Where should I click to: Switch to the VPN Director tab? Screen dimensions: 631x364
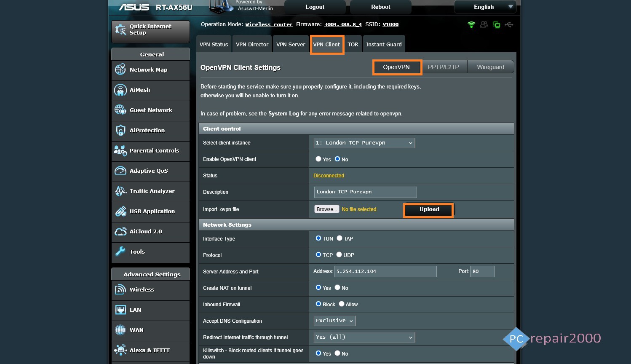pos(252,44)
